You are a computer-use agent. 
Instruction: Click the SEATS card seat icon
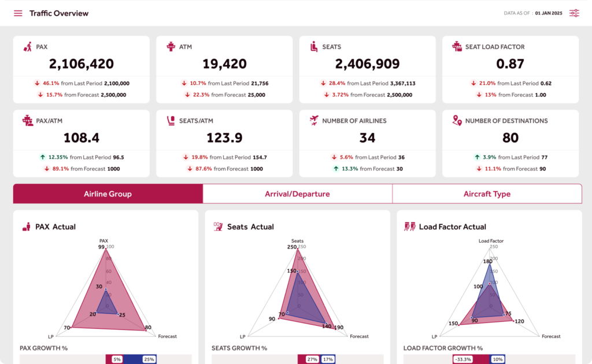[314, 47]
